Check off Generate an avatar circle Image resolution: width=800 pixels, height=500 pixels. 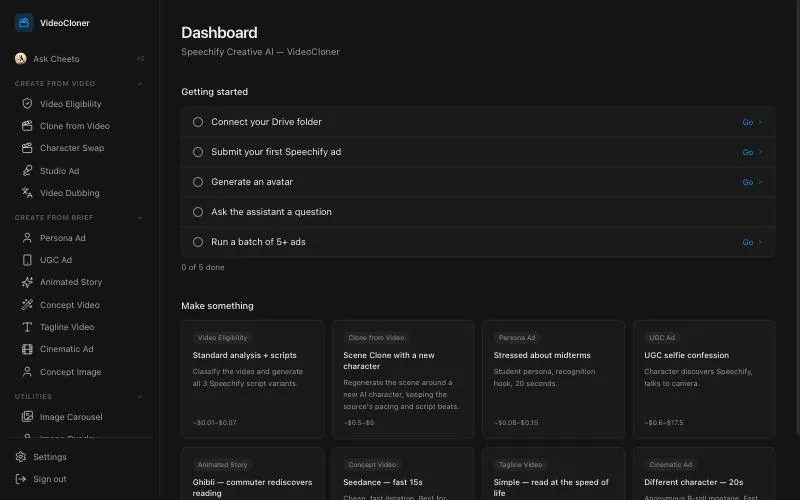[198, 182]
